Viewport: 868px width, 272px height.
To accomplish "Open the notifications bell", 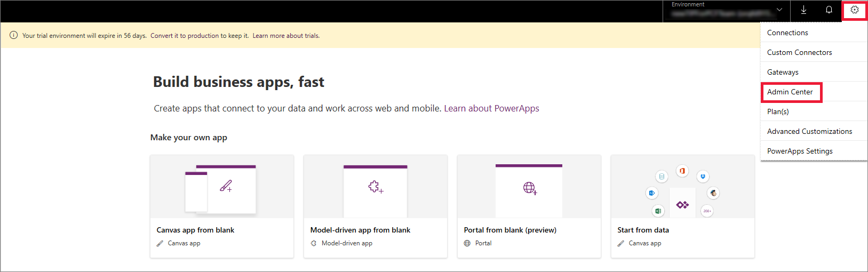I will click(829, 10).
